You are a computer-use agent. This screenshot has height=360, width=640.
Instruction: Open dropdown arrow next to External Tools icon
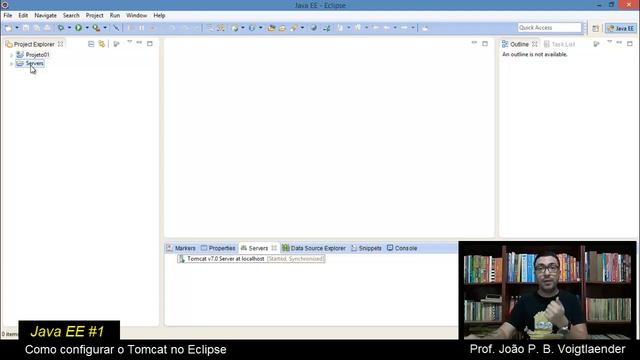105,28
